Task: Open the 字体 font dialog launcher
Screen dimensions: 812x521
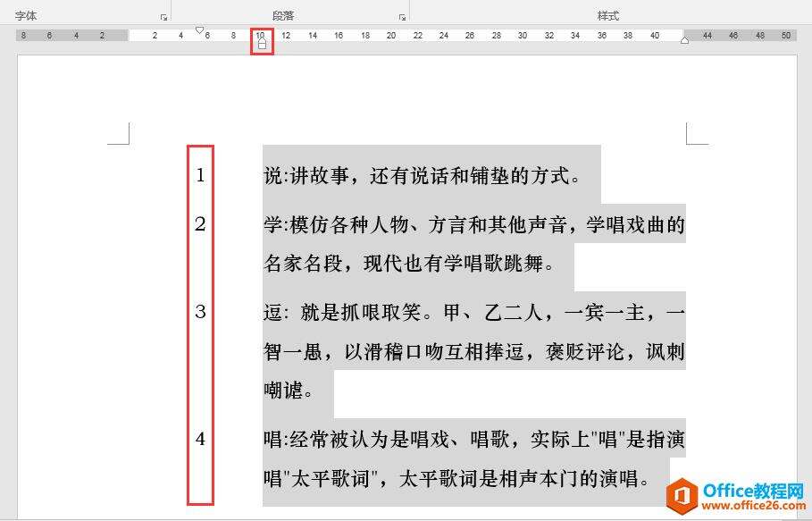Action: pos(163,18)
